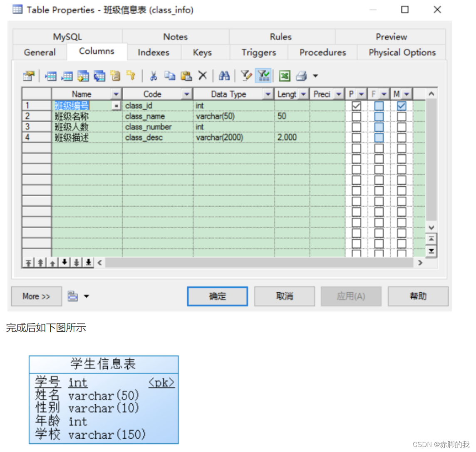This screenshot has height=452, width=476.
Task: Open the Export to Excel icon
Action: (284, 76)
